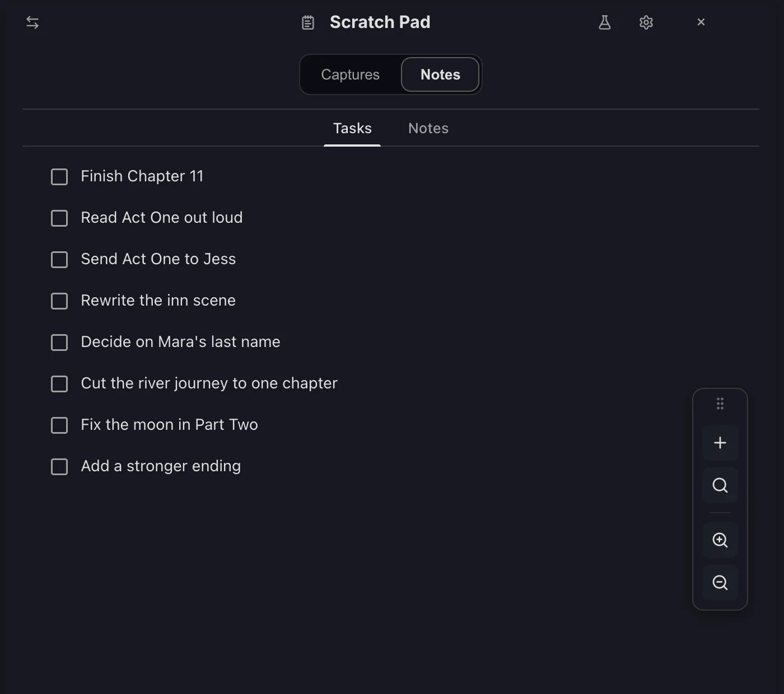Image resolution: width=784 pixels, height=694 pixels.
Task: Tick the Fix the moon in Part Two checkbox
Action: click(x=59, y=425)
